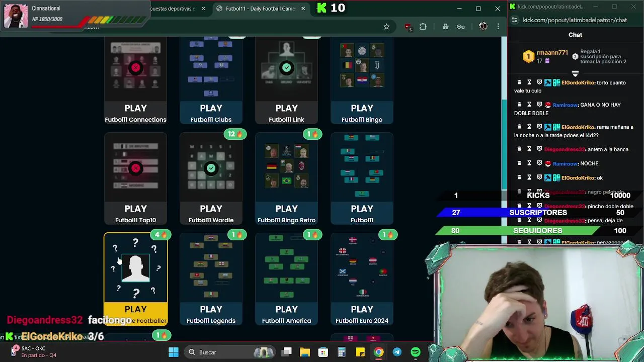Open the Futbol11 Bingo Retro thumbnail
644x362 pixels.
(286, 167)
